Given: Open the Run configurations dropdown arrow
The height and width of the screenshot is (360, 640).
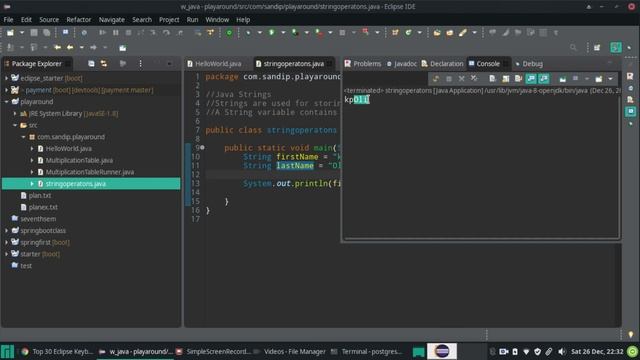Looking at the screenshot, I should click(283, 33).
